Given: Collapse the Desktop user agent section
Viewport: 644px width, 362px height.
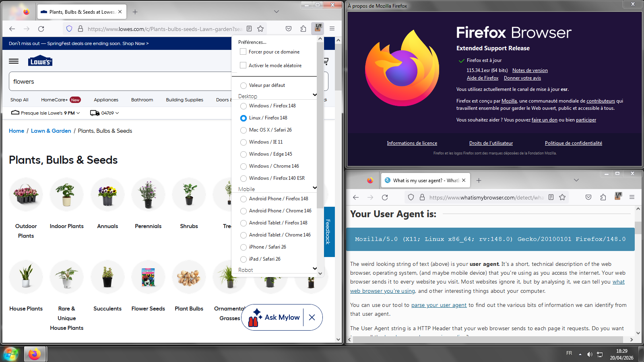Looking at the screenshot, I should click(x=315, y=95).
